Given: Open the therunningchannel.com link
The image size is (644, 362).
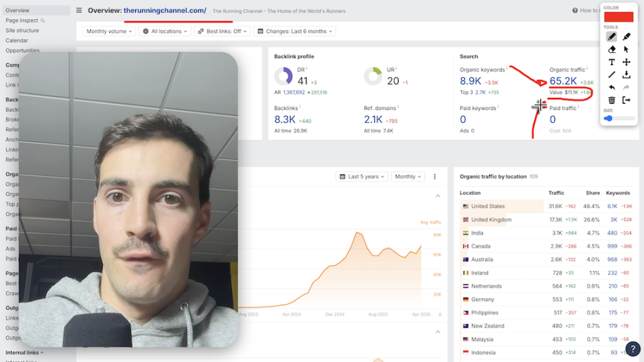Looking at the screenshot, I should [x=166, y=11].
